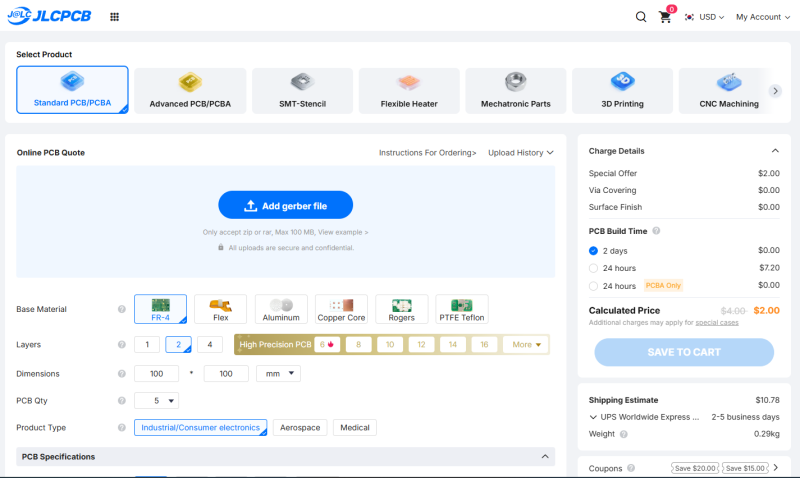The height and width of the screenshot is (478, 800).
Task: Choose the SMT-Stencil product icon
Action: point(302,82)
